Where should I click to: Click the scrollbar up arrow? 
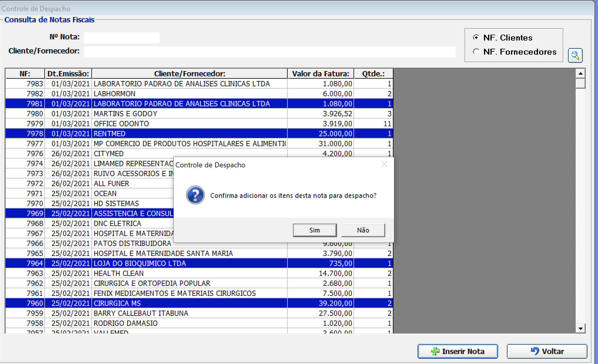(x=580, y=73)
